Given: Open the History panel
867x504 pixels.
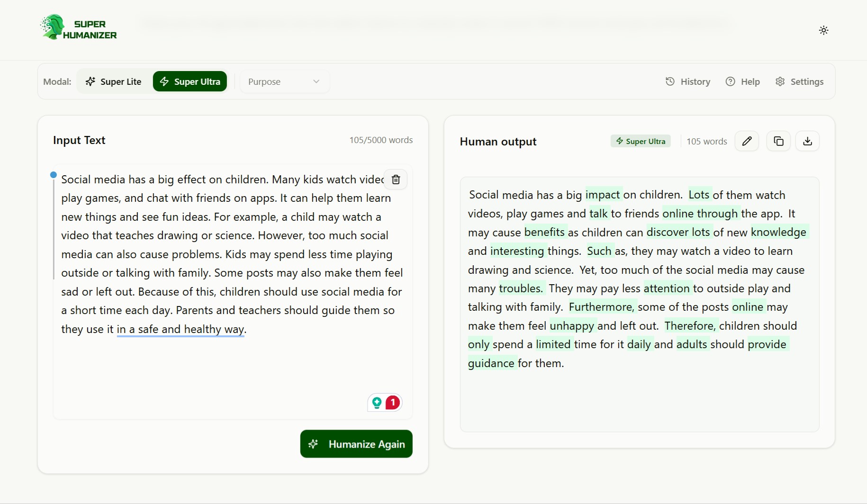Looking at the screenshot, I should click(688, 81).
